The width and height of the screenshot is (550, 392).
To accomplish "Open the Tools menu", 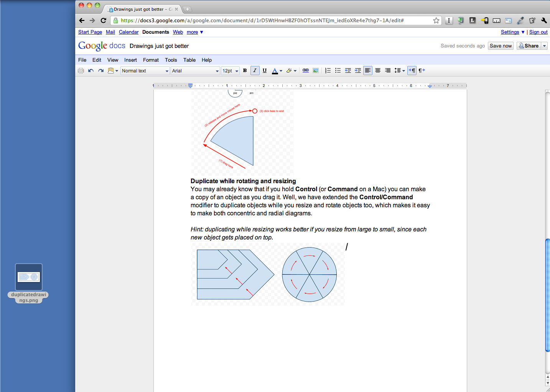I will (x=171, y=60).
